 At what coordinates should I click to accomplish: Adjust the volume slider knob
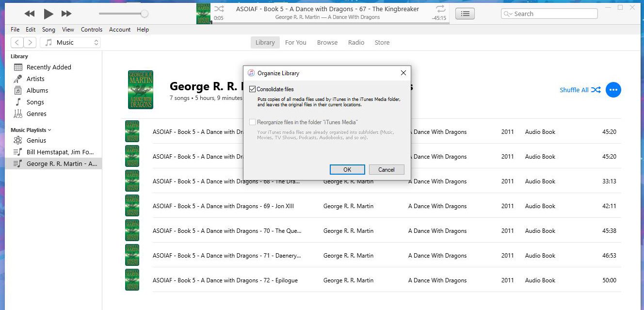[x=145, y=14]
